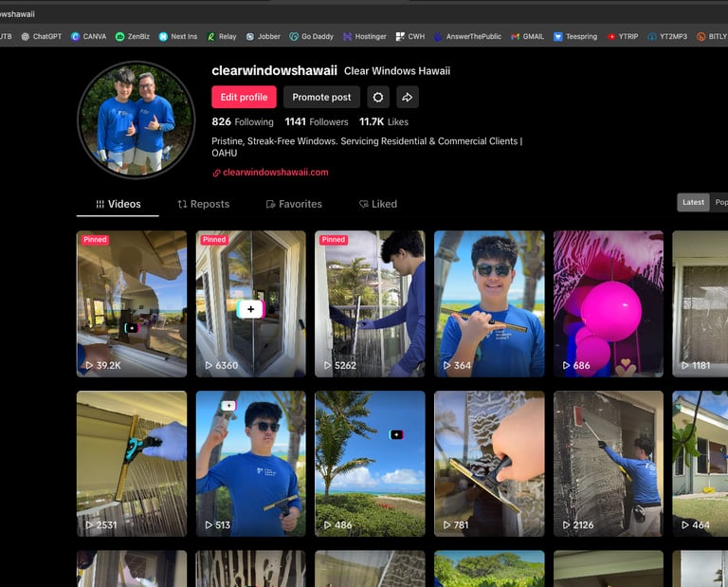728x587 pixels.
Task: Open the CWH bookmark
Action: click(409, 36)
